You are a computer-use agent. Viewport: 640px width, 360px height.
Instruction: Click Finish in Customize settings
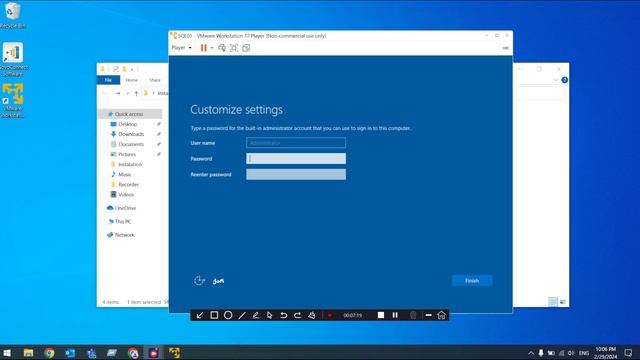point(472,281)
